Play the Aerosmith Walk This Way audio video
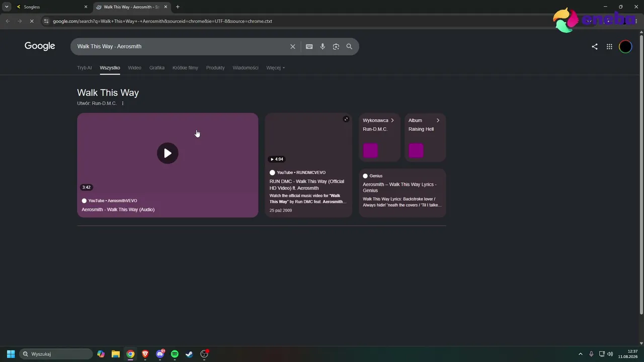The width and height of the screenshot is (644, 362). [168, 153]
